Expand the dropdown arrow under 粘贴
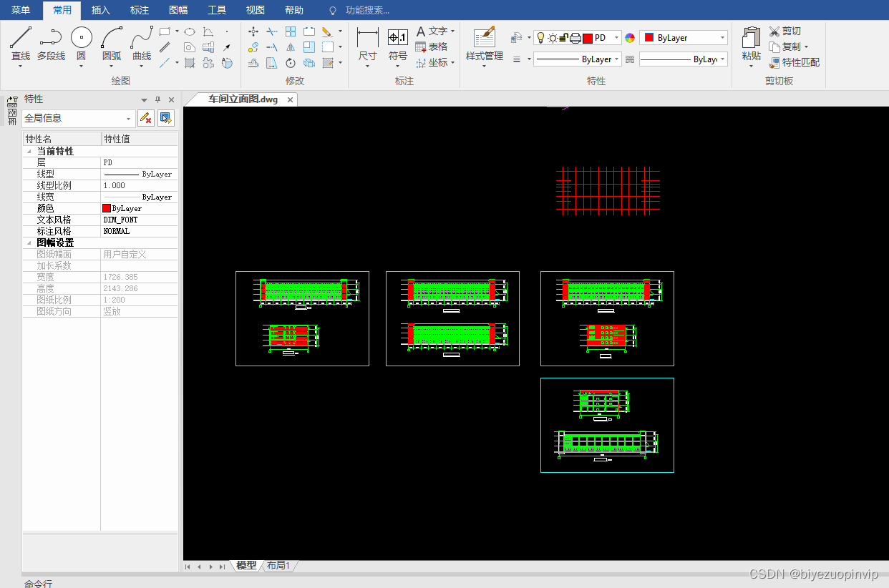 coord(751,66)
